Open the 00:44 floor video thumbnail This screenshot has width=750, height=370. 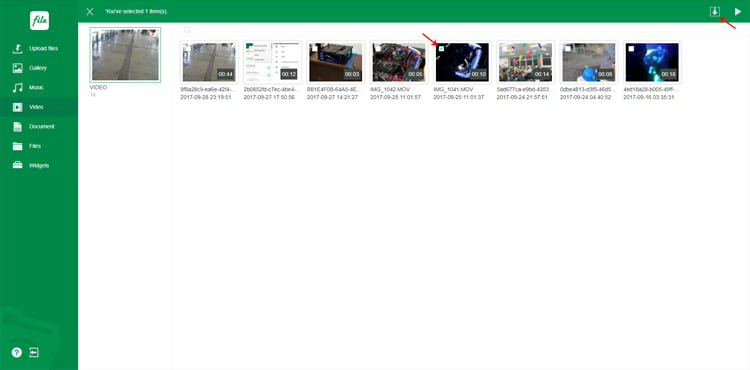point(209,62)
